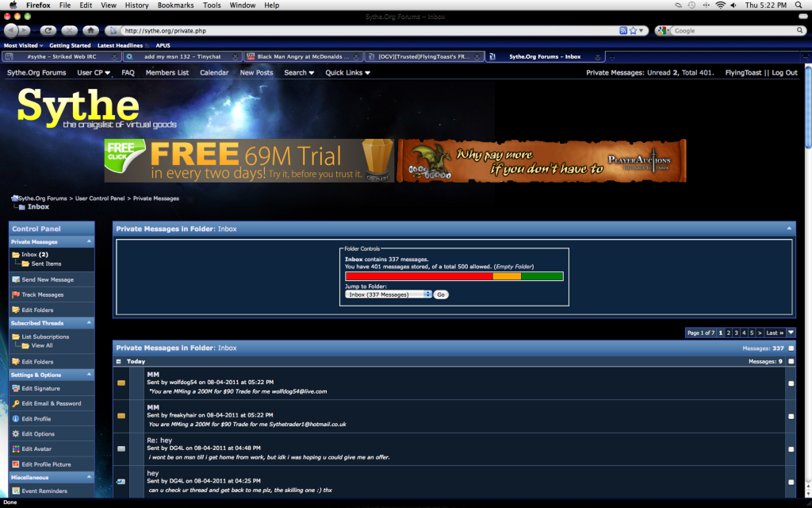The height and width of the screenshot is (508, 812).
Task: Open the Search dropdown in forum navbar
Action: click(x=299, y=72)
